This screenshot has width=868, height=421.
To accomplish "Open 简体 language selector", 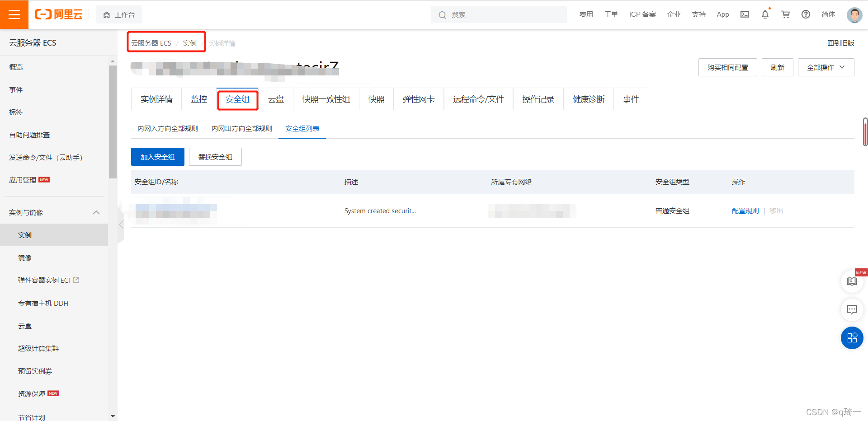I will point(828,14).
